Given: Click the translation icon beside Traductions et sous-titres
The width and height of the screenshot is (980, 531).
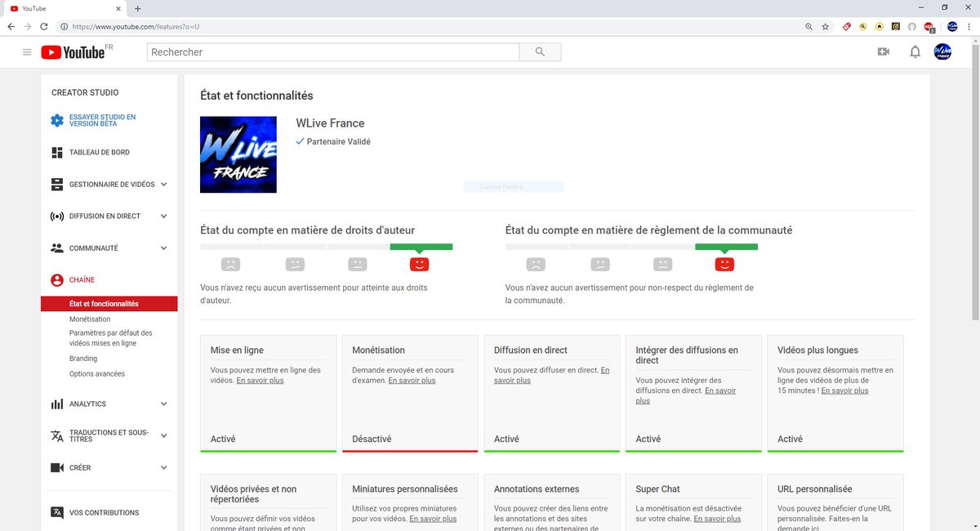Looking at the screenshot, I should (x=57, y=436).
